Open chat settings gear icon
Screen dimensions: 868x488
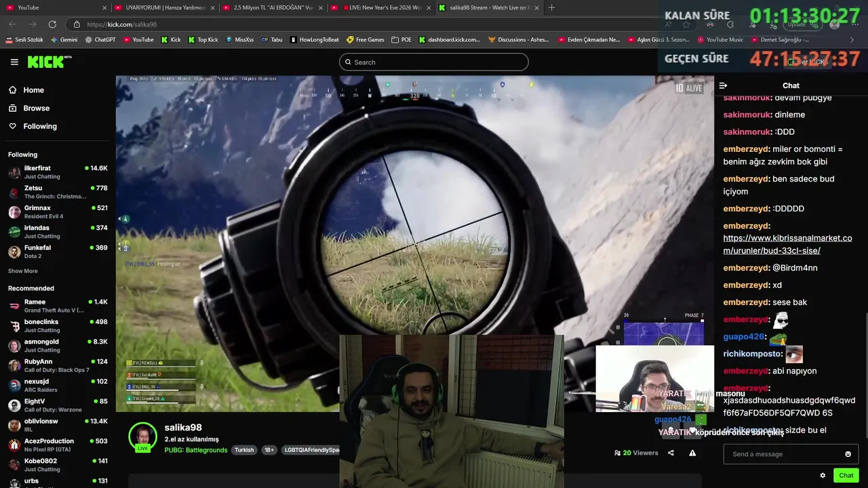823,475
